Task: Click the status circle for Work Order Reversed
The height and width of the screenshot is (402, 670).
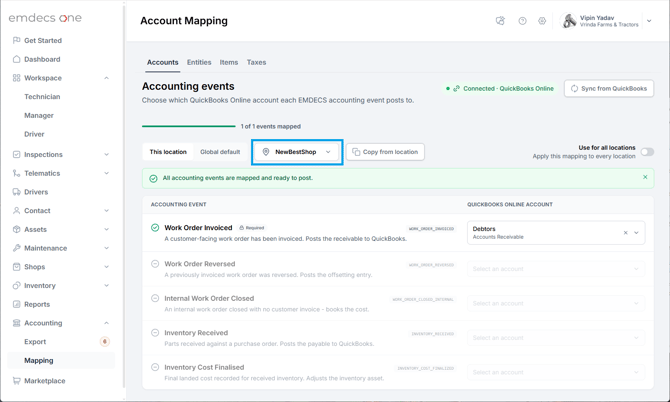Action: click(x=155, y=264)
